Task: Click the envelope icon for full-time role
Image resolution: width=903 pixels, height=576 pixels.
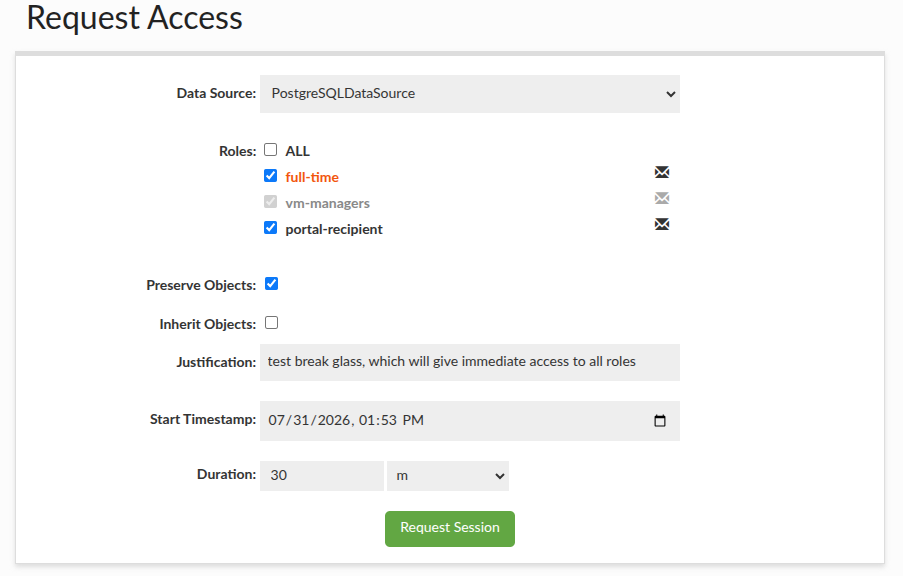Action: pos(662,172)
